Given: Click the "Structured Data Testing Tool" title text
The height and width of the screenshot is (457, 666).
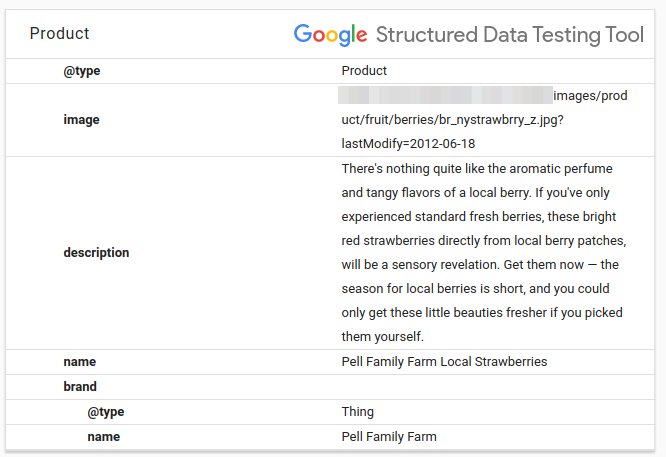Looking at the screenshot, I should click(509, 35).
